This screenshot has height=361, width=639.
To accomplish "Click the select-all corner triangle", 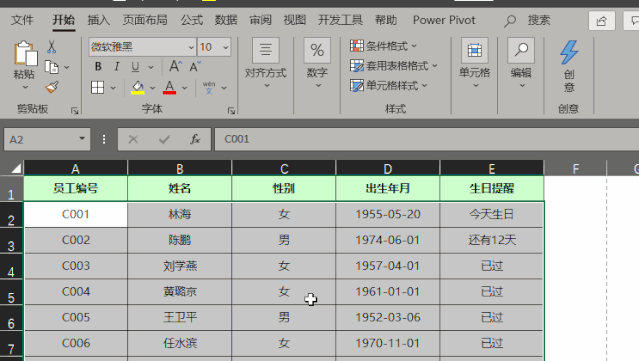I will (x=15, y=168).
